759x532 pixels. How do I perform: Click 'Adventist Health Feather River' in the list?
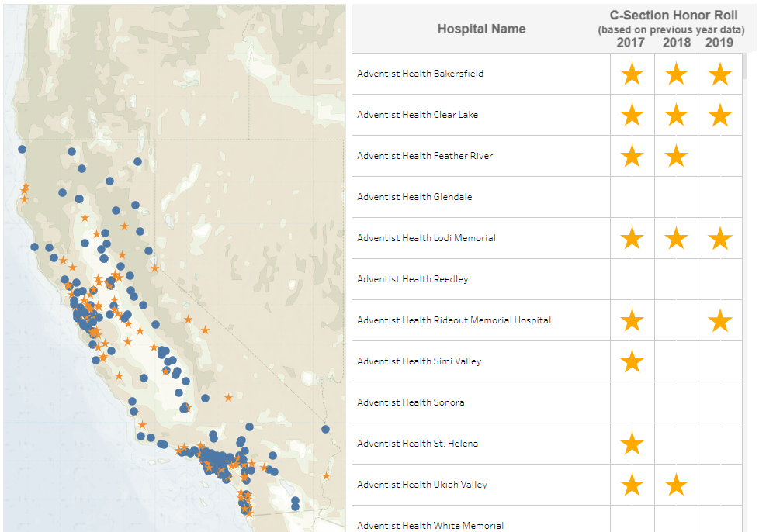[425, 156]
